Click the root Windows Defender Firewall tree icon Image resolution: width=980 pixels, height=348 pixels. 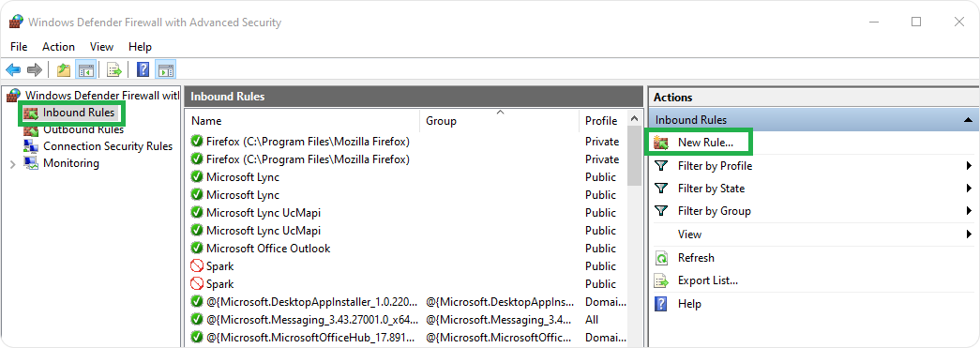[x=14, y=96]
